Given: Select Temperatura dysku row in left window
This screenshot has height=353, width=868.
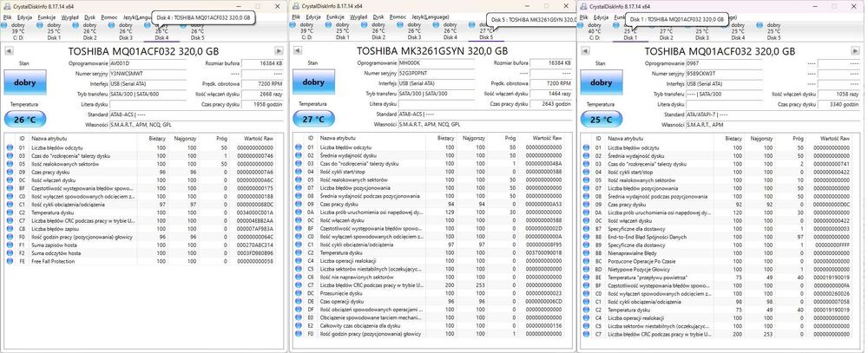Looking at the screenshot, I should pos(140,212).
